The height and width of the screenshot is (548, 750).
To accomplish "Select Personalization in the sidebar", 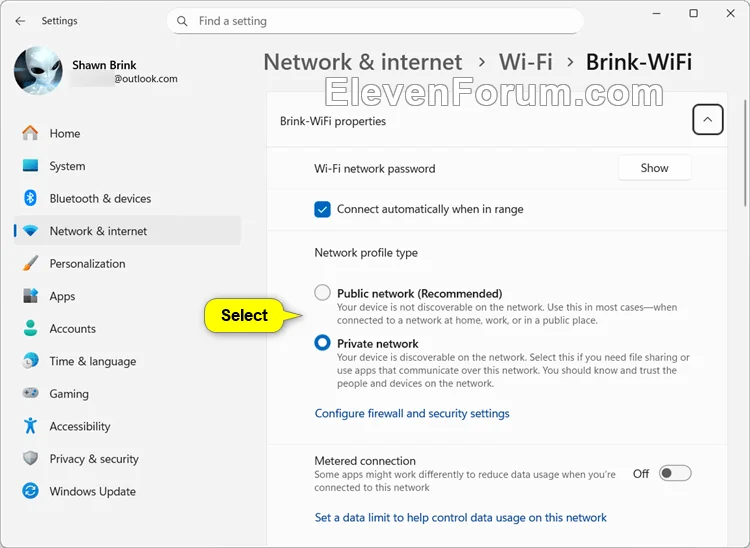I will [127, 263].
